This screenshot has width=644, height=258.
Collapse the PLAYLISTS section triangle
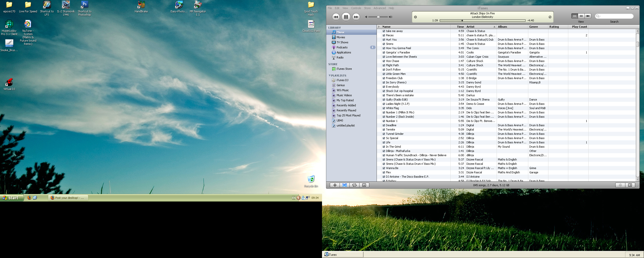point(330,76)
